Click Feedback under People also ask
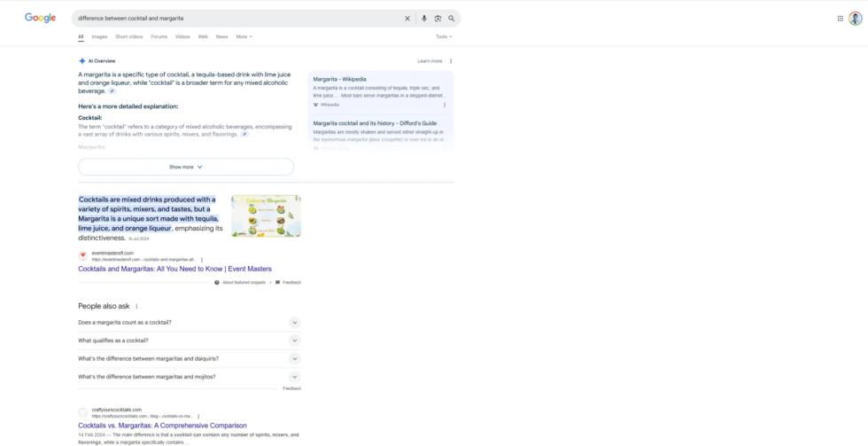 (291, 388)
